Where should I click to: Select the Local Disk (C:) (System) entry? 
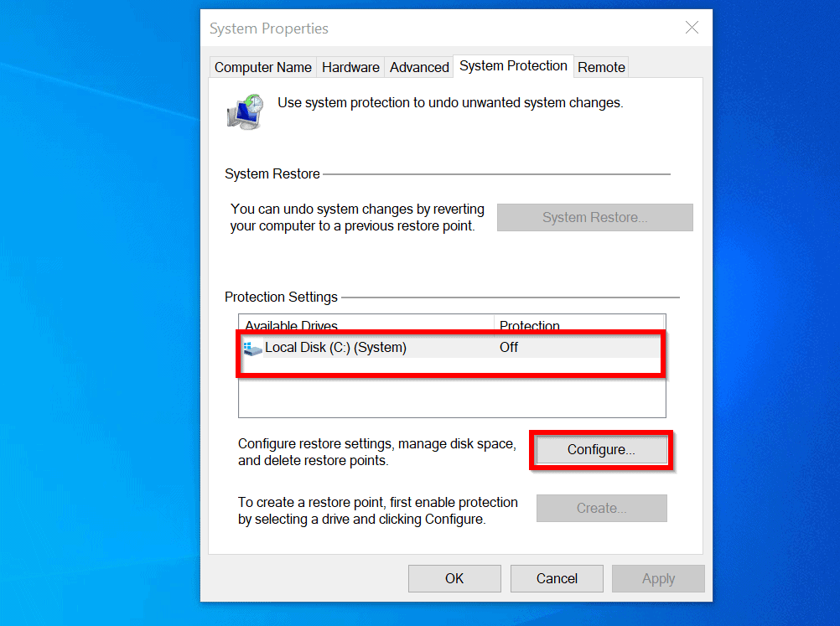coord(352,347)
